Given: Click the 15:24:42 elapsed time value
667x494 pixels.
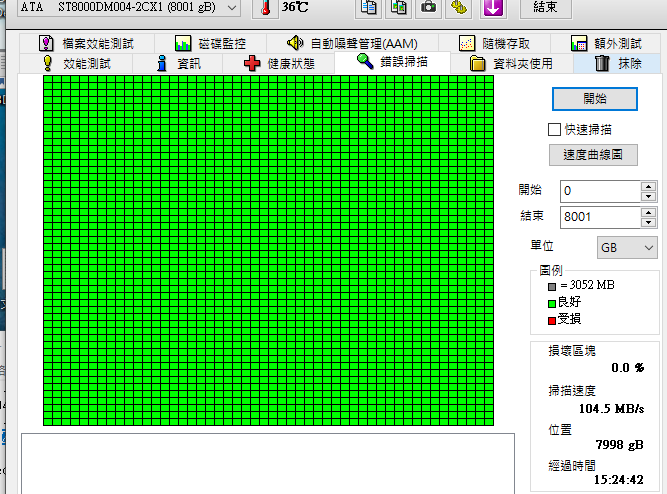Looking at the screenshot, I should tap(619, 480).
